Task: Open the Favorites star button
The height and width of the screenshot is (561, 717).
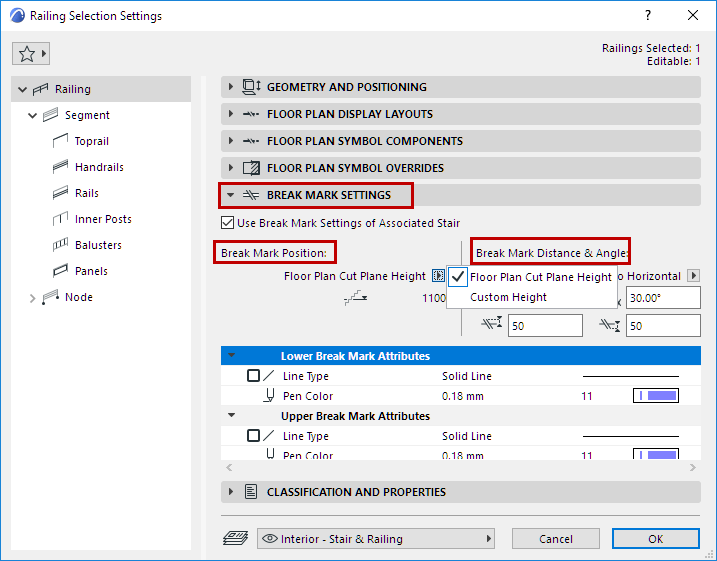Action: (31, 54)
